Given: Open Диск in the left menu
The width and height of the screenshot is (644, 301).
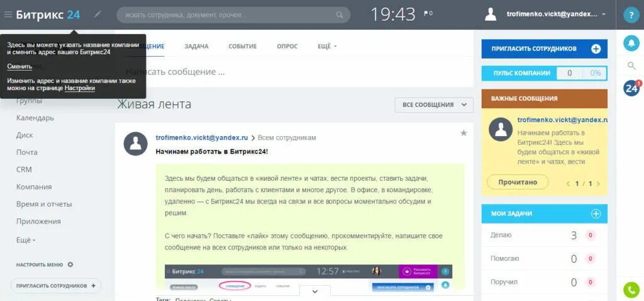Looking at the screenshot, I should [x=25, y=135].
